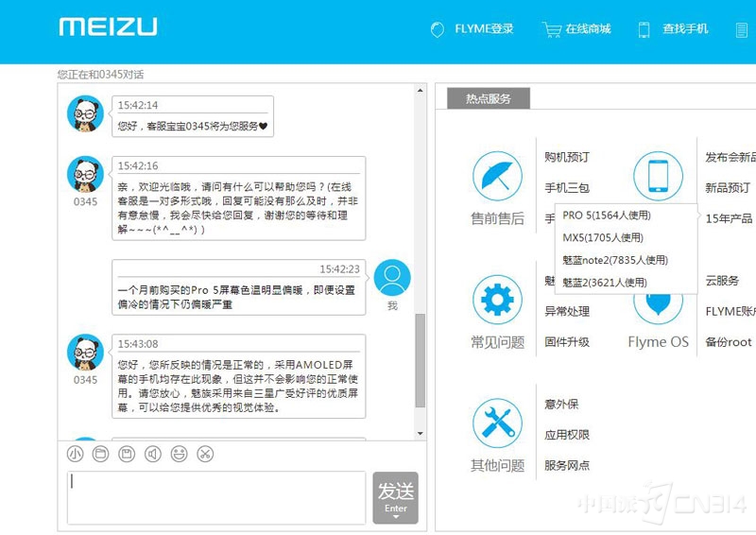Image resolution: width=756 pixels, height=535 pixels.
Task: Open 新品预订 link
Action: 728,188
